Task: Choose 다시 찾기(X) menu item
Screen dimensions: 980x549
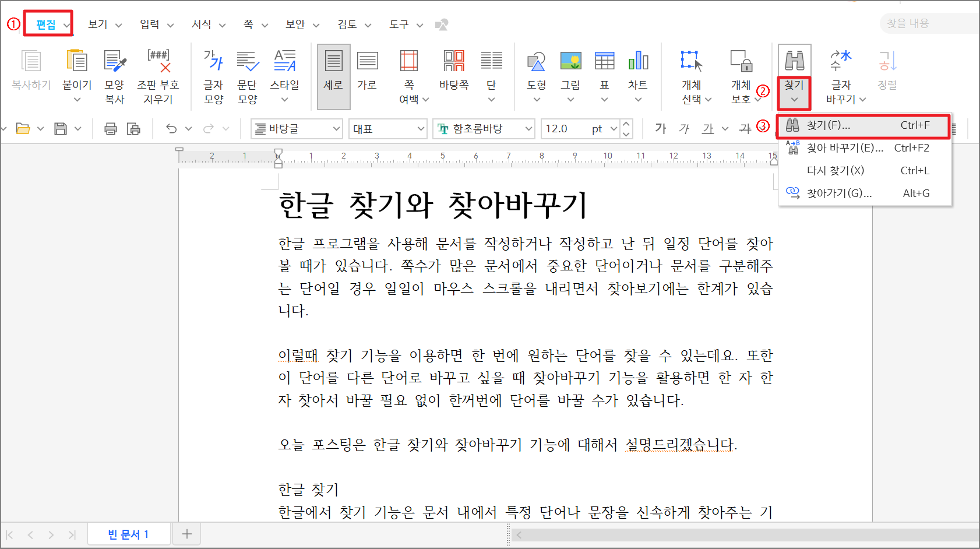Action: pos(865,171)
